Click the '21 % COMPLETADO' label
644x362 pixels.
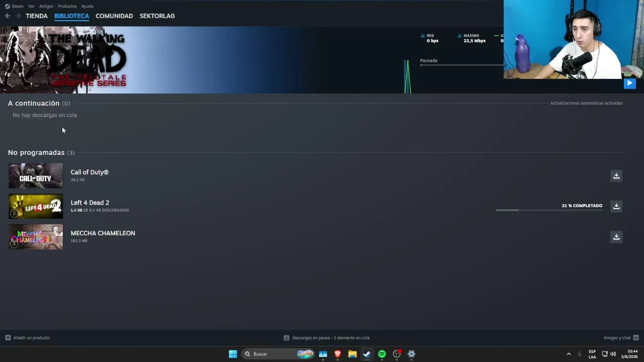coord(582,206)
